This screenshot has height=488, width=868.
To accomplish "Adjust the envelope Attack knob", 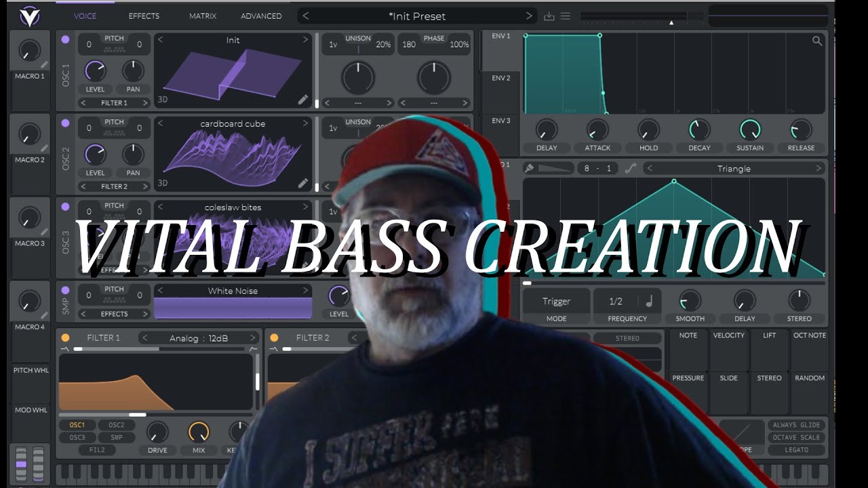I will pyautogui.click(x=597, y=129).
